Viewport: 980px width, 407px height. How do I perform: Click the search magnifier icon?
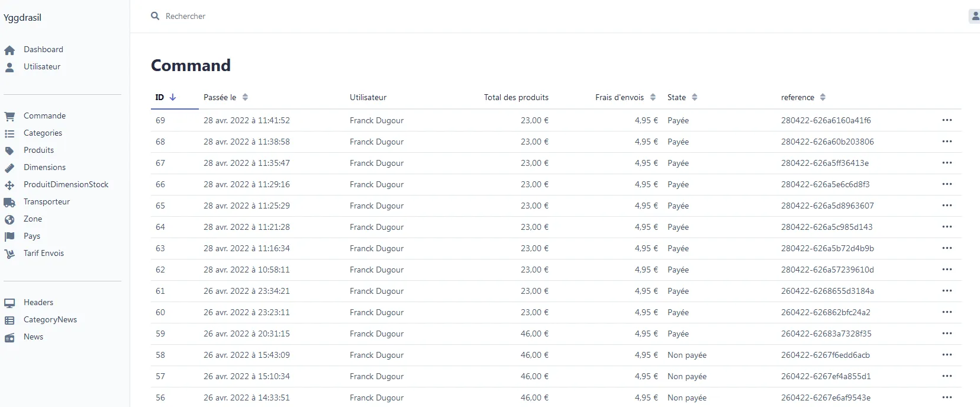coord(155,16)
